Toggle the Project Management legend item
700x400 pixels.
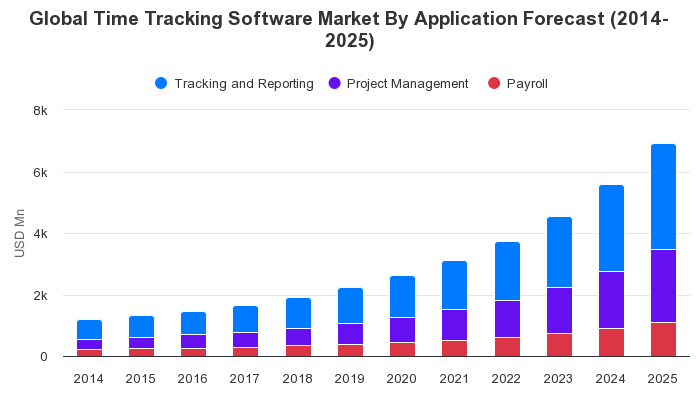[x=398, y=83]
